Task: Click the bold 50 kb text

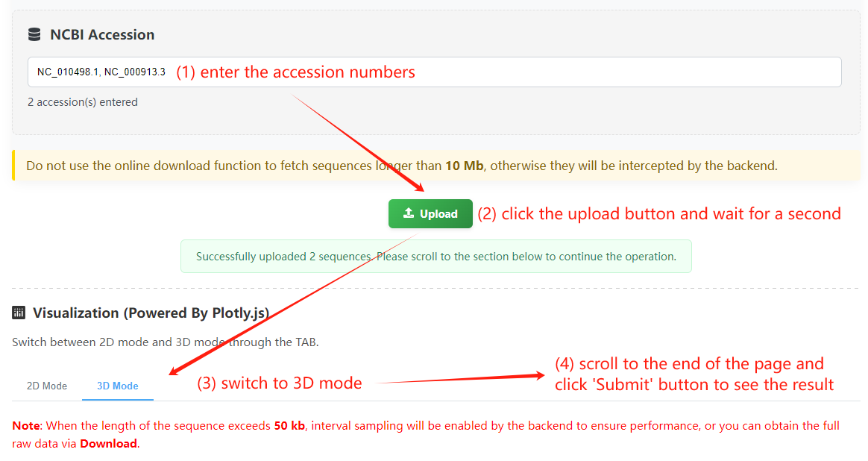Action: 289,425
